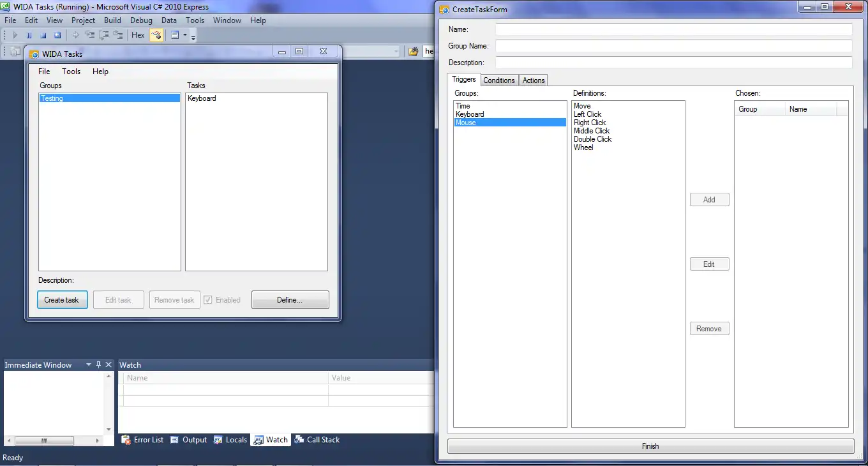The image size is (868, 466).
Task: Select Move in the Definitions list
Action: (x=628, y=106)
